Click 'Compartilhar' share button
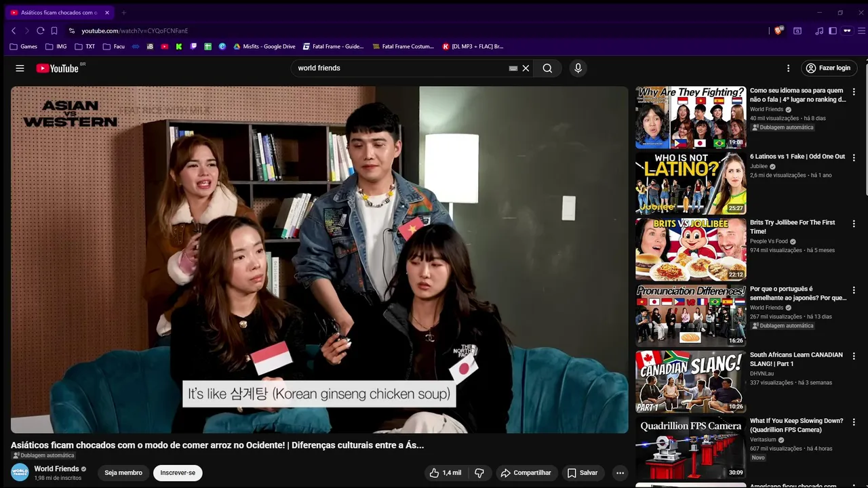Image resolution: width=868 pixels, height=488 pixels. [526, 472]
